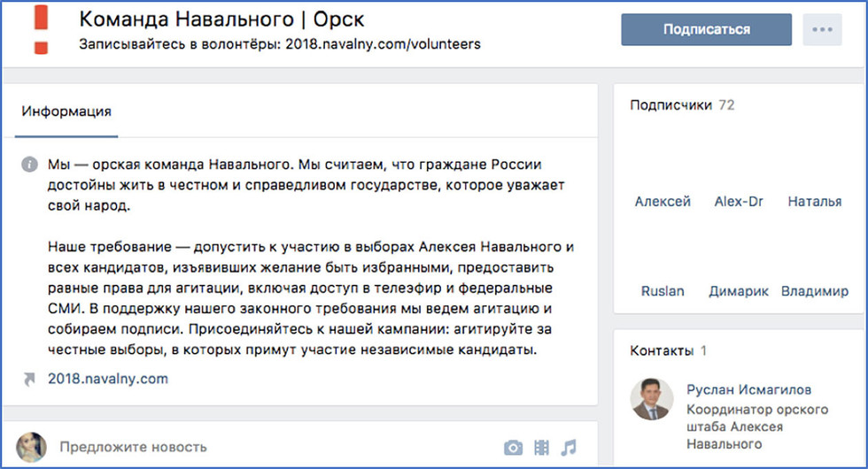The width and height of the screenshot is (868, 469).
Task: Click the group title Команда Навального | Орск
Action: coord(221,19)
